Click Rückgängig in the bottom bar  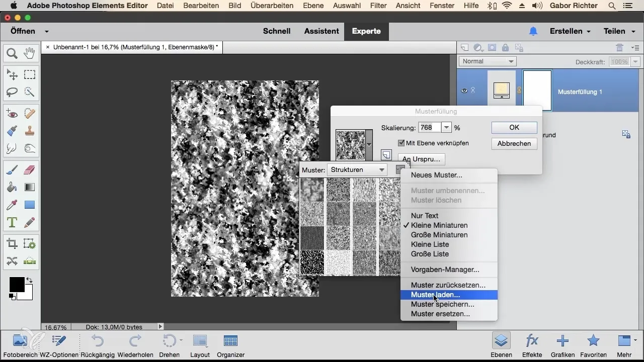(98, 345)
